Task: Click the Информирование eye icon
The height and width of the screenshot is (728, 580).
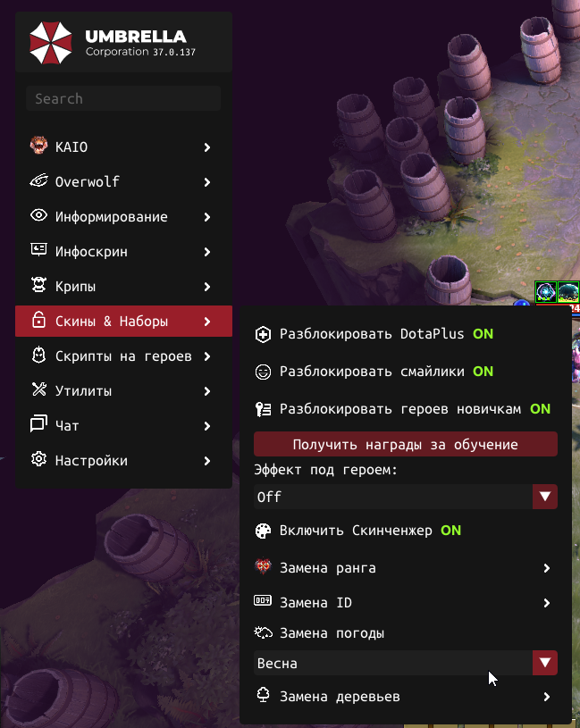Action: pyautogui.click(x=39, y=215)
